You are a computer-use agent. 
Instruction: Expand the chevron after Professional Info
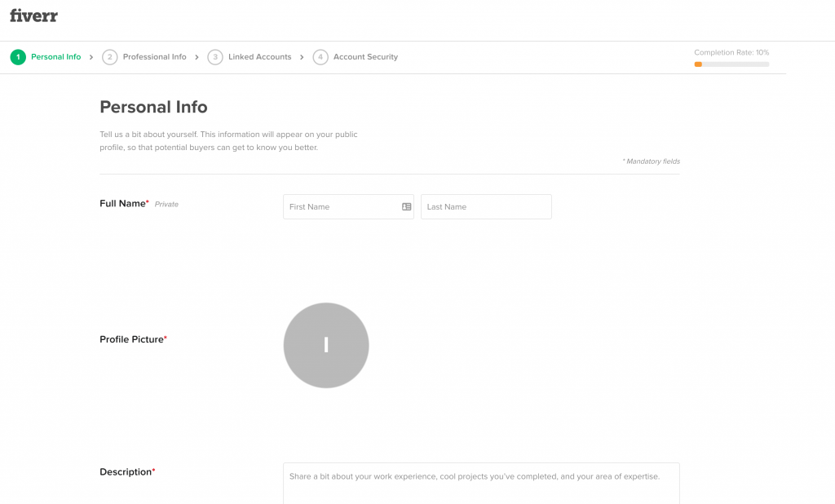click(197, 56)
